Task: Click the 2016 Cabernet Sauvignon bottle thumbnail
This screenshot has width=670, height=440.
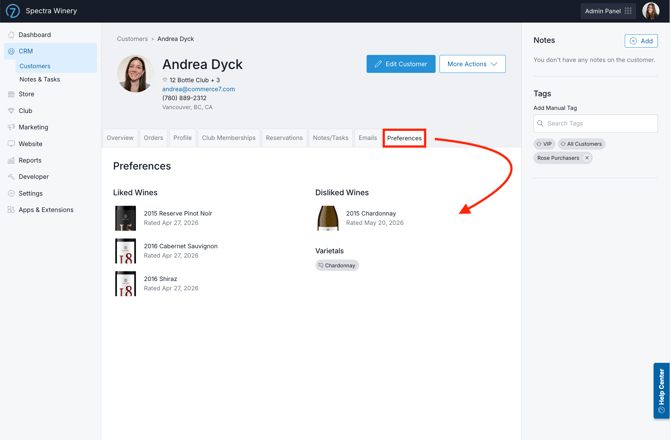Action: (x=125, y=251)
